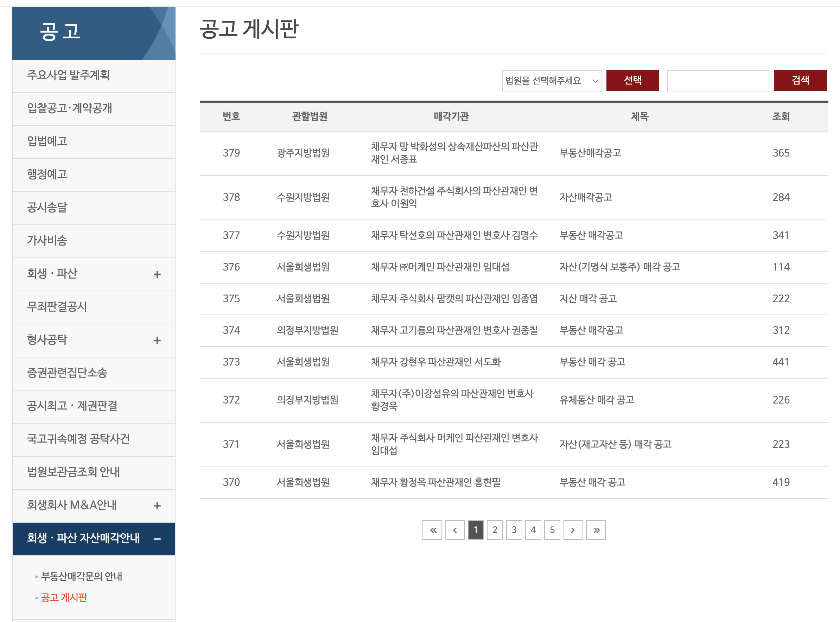Select 무죄판결공시 in the sidebar
This screenshot has width=840, height=622.
coord(57,306)
